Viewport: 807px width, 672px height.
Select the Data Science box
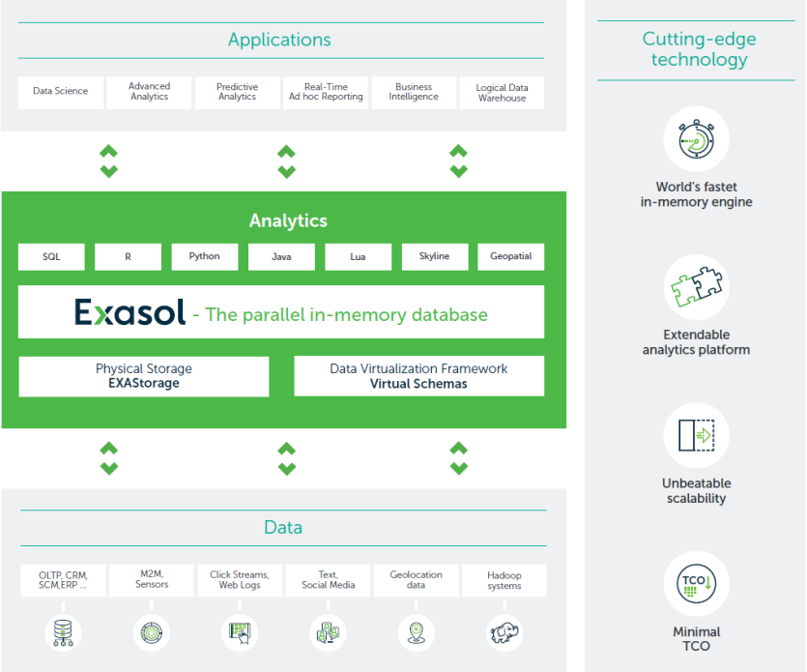tap(61, 93)
